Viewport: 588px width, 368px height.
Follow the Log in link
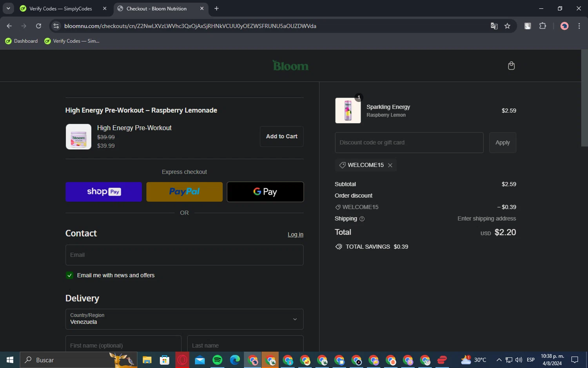(x=296, y=235)
